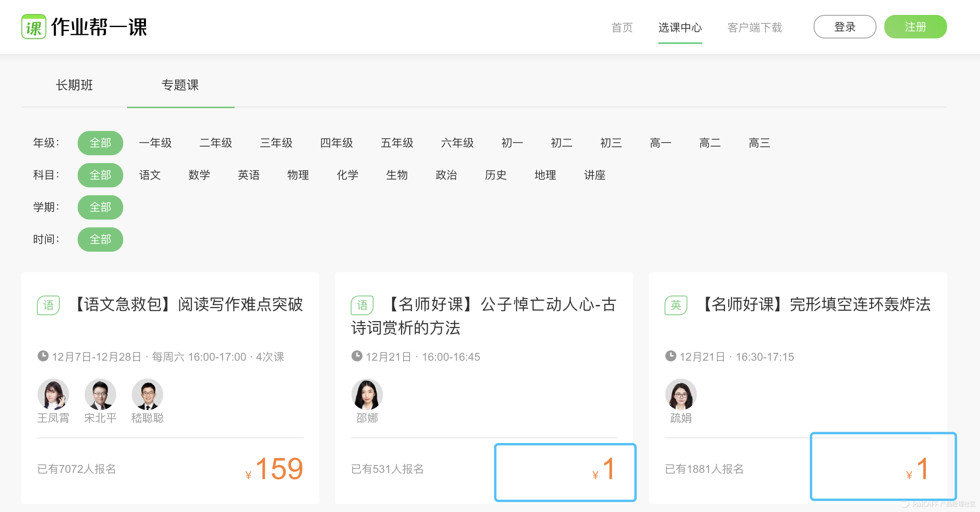Click teacher 邵娜's avatar
The height and width of the screenshot is (512, 980).
click(x=367, y=394)
